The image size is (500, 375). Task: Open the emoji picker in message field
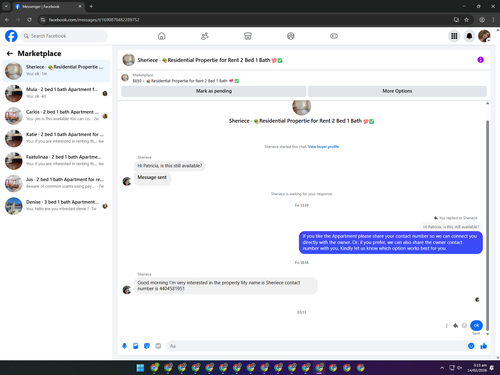(x=471, y=346)
